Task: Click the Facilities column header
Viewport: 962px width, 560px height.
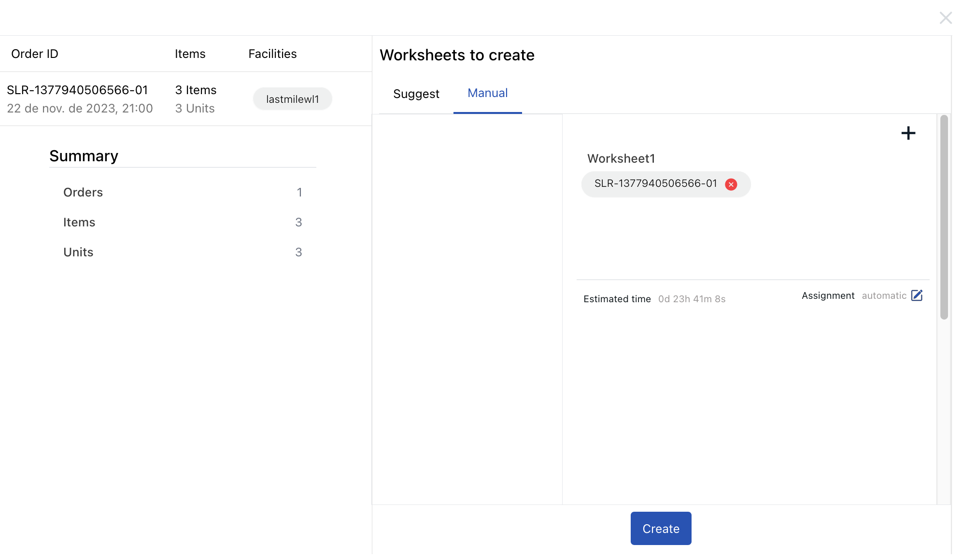Action: pos(272,54)
